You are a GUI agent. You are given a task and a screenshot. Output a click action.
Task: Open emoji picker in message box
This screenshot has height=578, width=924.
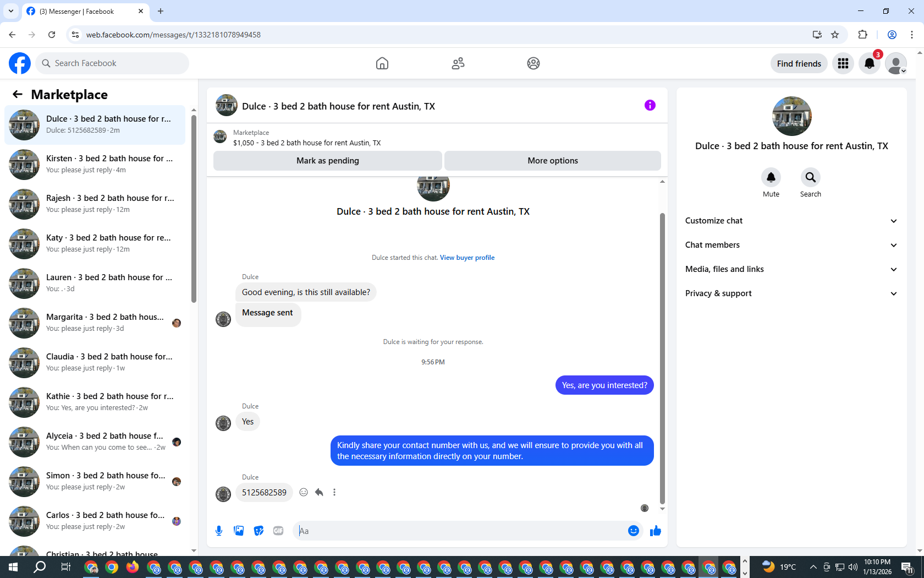pos(634,531)
